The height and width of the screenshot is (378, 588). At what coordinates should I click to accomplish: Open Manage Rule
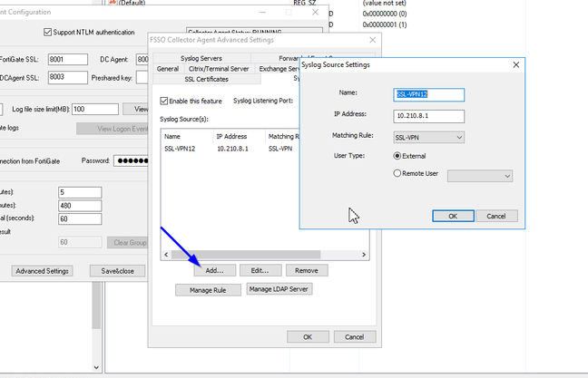pyautogui.click(x=208, y=290)
